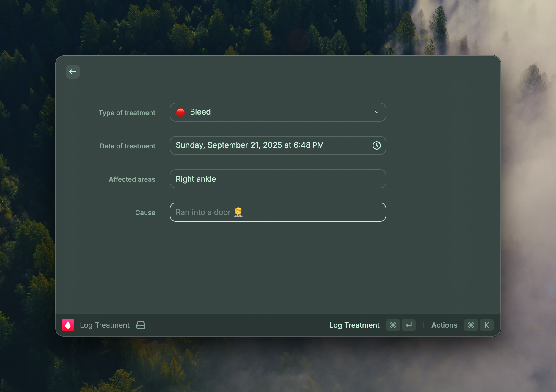The height and width of the screenshot is (392, 556).
Task: Open the Actions menu
Action: [x=444, y=325]
